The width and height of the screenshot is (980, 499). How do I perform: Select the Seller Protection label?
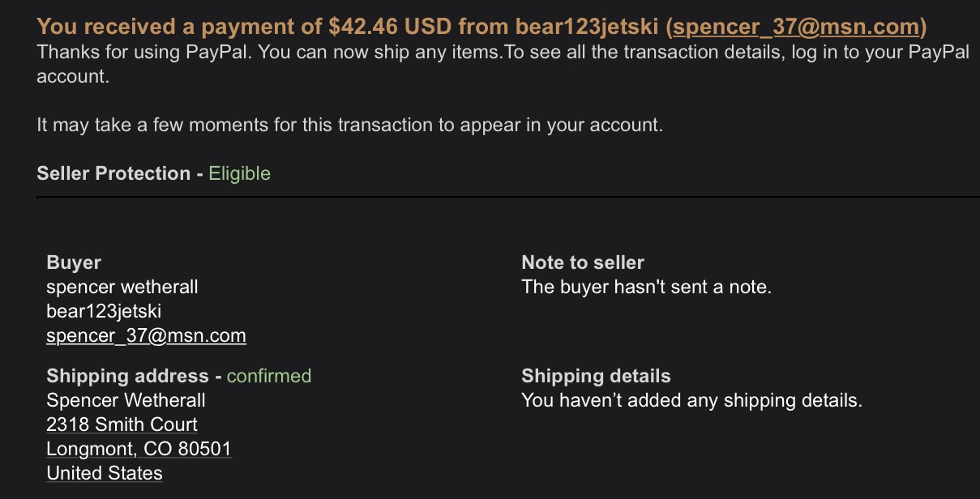pos(113,173)
